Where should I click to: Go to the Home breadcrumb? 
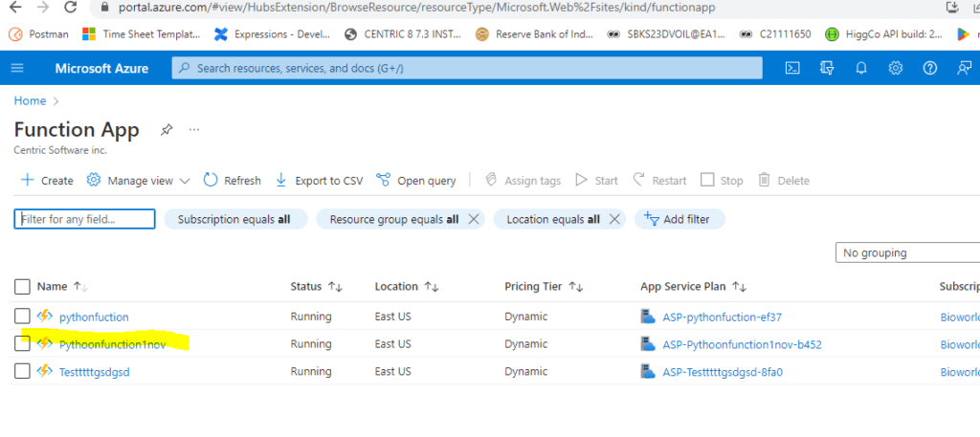(x=30, y=100)
